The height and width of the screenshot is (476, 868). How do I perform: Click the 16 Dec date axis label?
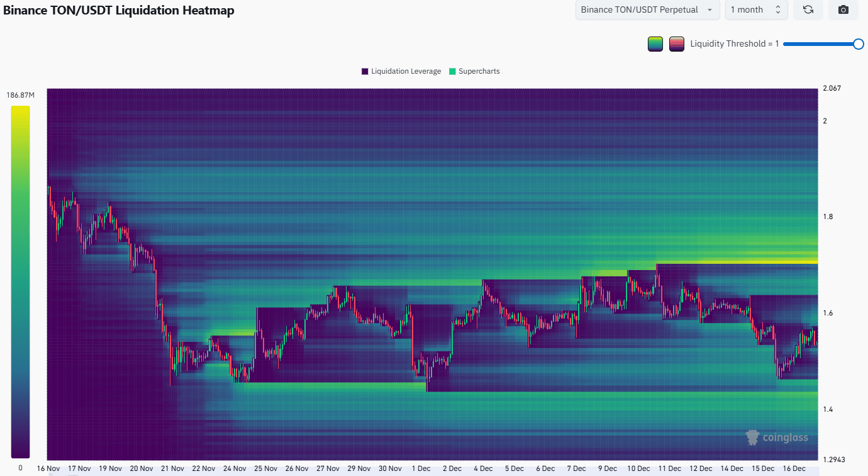[794, 468]
